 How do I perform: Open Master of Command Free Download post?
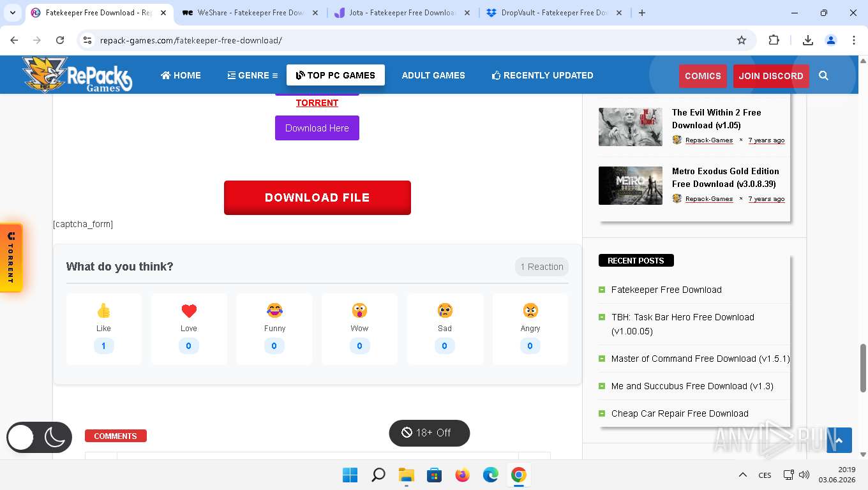coord(700,359)
